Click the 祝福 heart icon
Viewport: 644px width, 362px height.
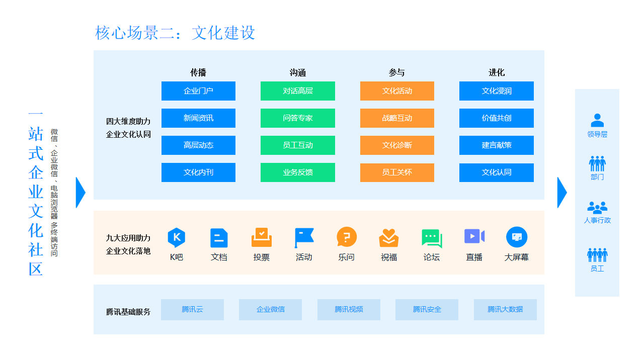coord(389,238)
